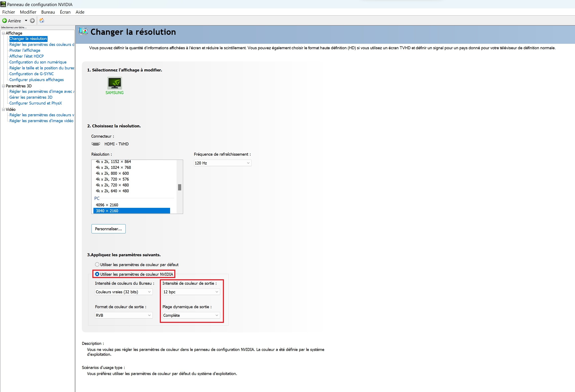The image size is (575, 392).
Task: Open Afficher l'état HDCP task
Action: coord(26,56)
